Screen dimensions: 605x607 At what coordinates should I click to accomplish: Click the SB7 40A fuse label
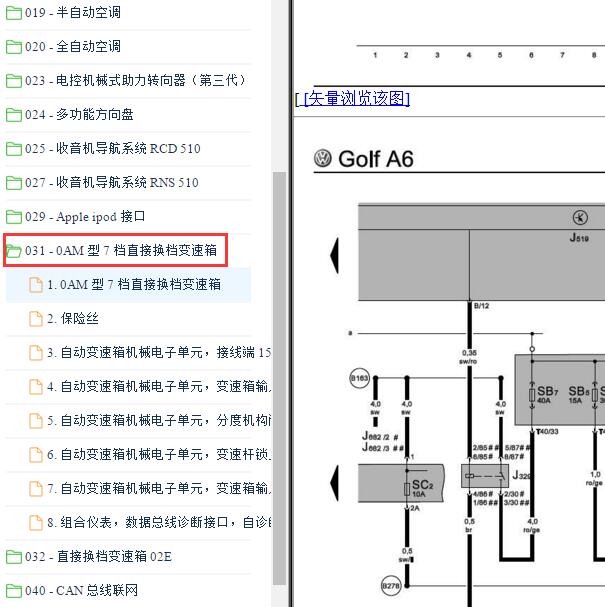coord(547,394)
